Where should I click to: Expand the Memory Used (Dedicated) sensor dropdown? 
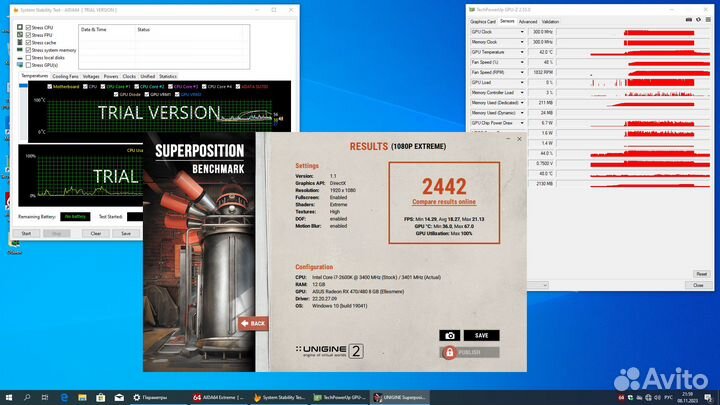(x=522, y=103)
